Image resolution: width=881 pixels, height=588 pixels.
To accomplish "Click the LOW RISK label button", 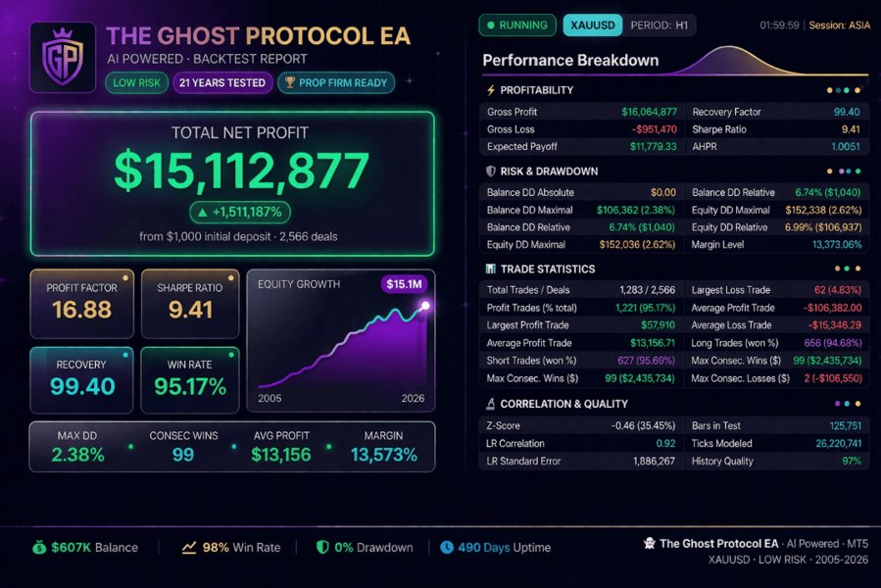I will (136, 83).
